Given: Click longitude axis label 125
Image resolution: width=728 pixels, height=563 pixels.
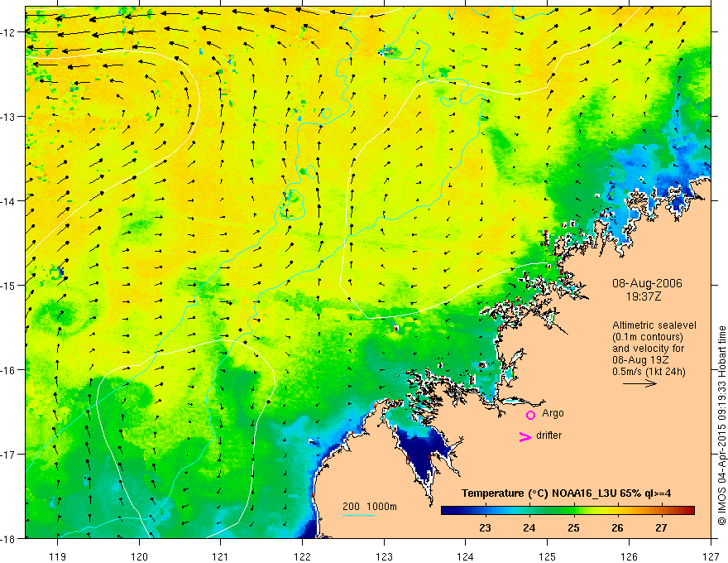Looking at the screenshot, I should (x=547, y=556).
